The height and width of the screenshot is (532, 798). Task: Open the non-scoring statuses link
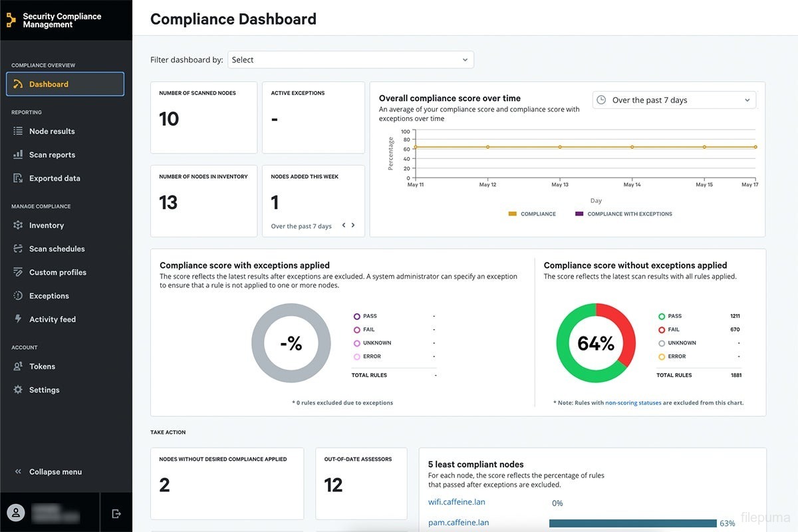(x=633, y=403)
